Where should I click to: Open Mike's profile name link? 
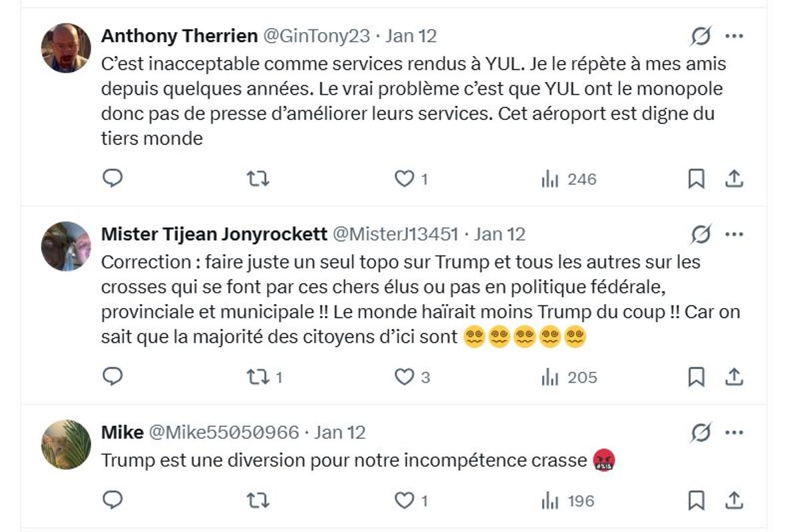[122, 433]
